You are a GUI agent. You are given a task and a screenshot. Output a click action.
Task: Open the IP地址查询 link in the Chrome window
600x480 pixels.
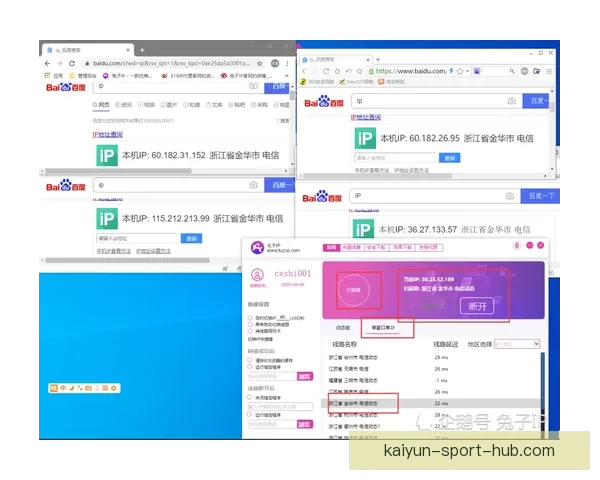click(108, 134)
